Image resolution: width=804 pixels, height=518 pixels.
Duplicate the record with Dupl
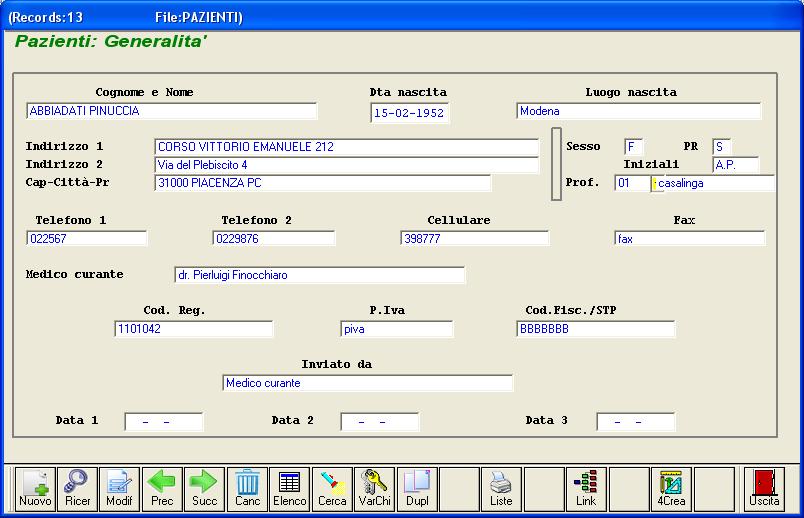(x=417, y=489)
